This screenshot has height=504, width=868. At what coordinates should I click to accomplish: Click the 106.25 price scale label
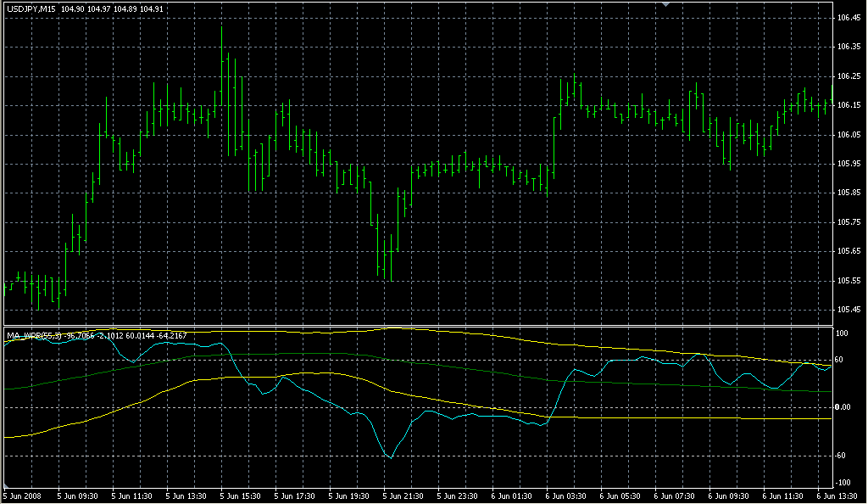click(x=849, y=76)
